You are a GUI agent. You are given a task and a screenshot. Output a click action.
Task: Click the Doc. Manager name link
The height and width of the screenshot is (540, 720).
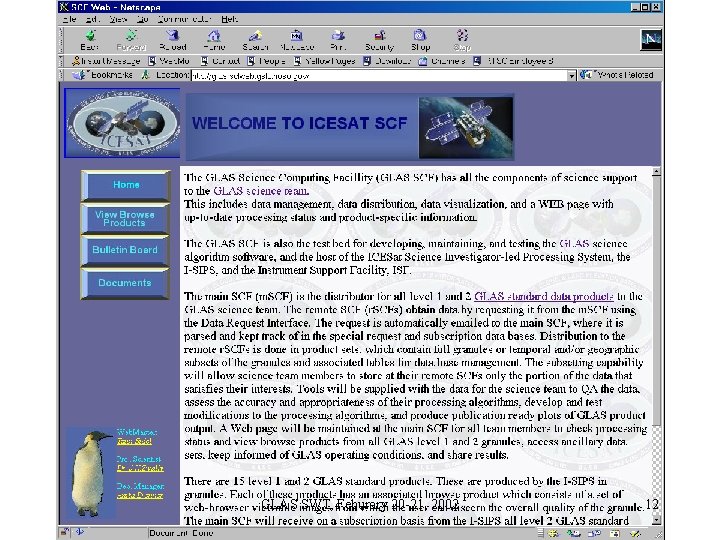[x=140, y=495]
